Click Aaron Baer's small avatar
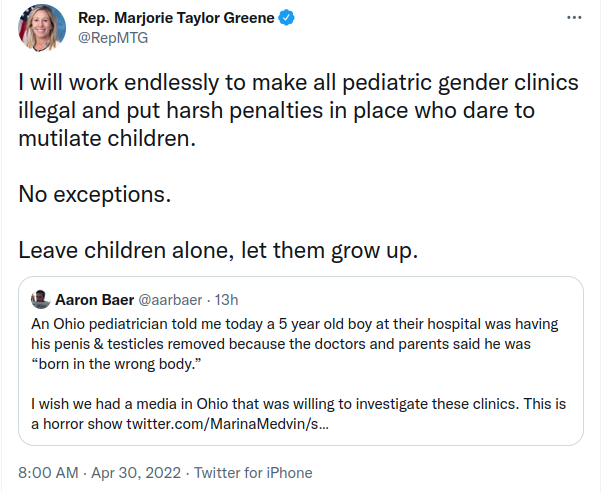Viewport: 613px width, 492px height. pos(40,300)
